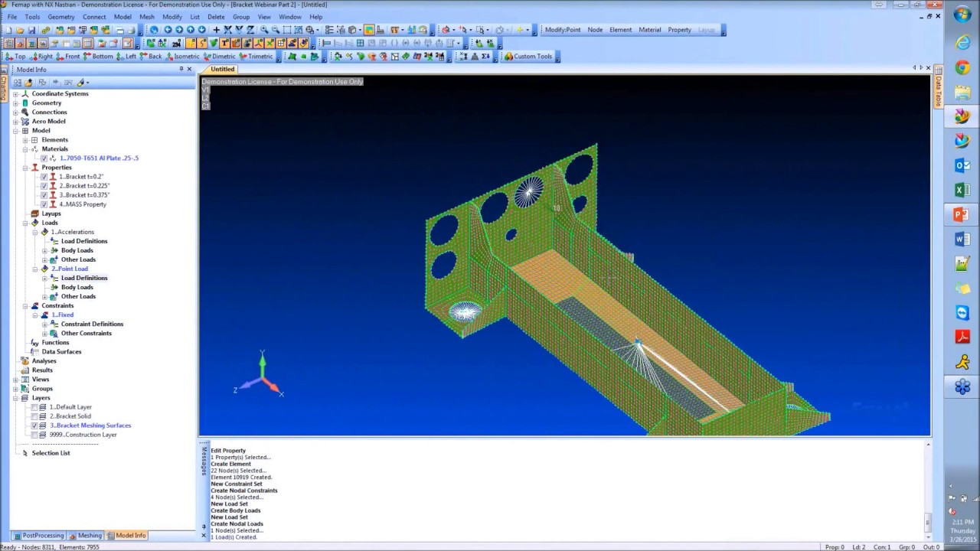Open the File menu
The width and height of the screenshot is (980, 551).
tap(11, 17)
